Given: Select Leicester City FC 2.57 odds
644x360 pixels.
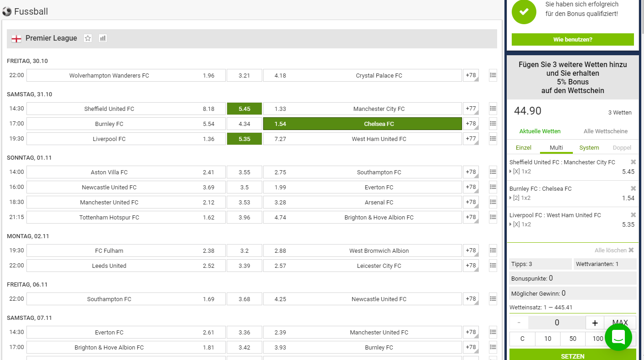Looking at the screenshot, I should [x=363, y=266].
